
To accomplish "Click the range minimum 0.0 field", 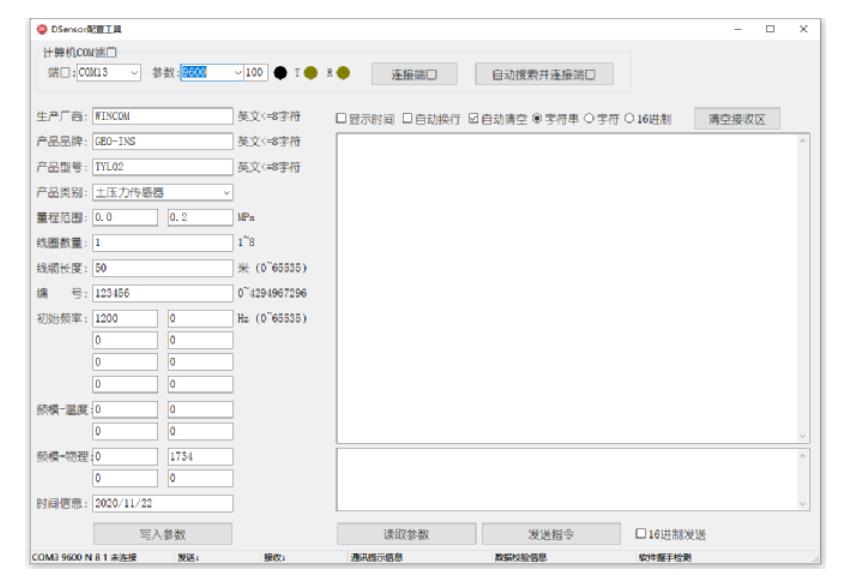I will coord(125,217).
